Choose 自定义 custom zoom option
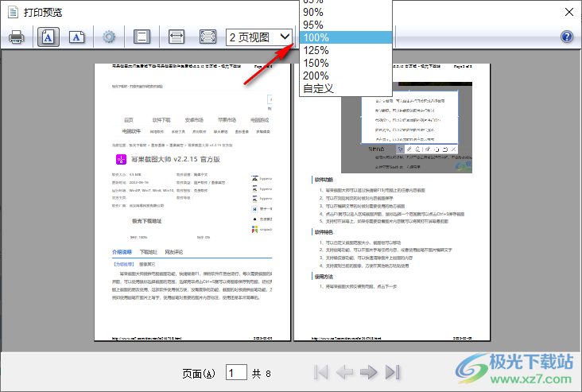This screenshot has width=582, height=392. tap(346, 88)
